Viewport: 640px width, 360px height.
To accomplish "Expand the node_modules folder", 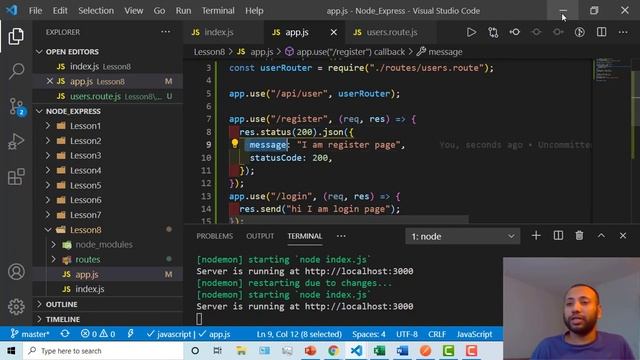I will point(53,244).
